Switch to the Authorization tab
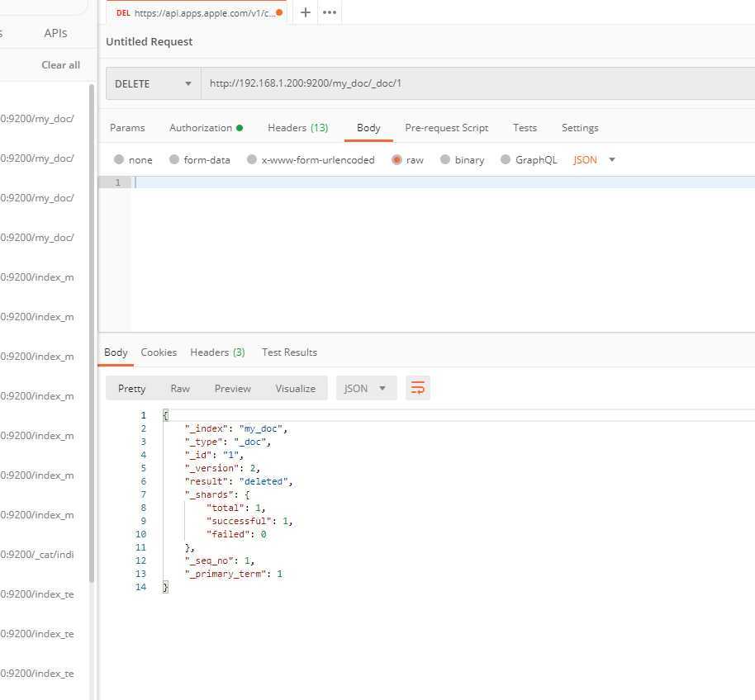Image resolution: width=755 pixels, height=700 pixels. (x=206, y=128)
